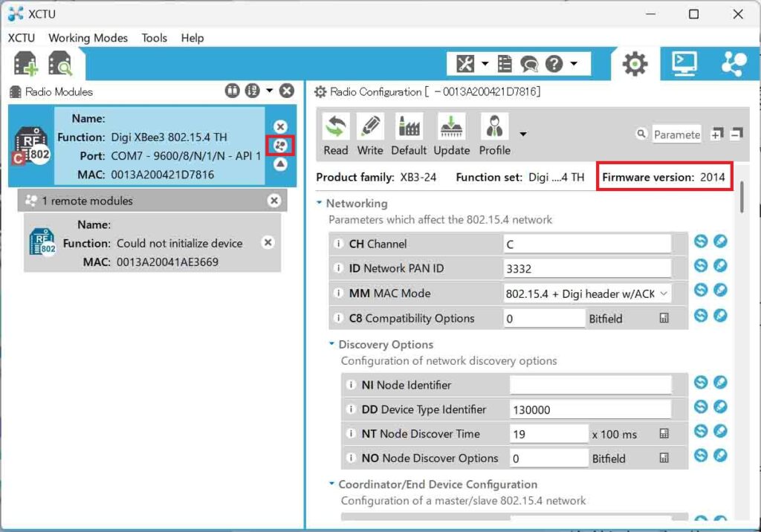Open calculator for NO Node Discover Options
This screenshot has width=761, height=532.
click(664, 458)
